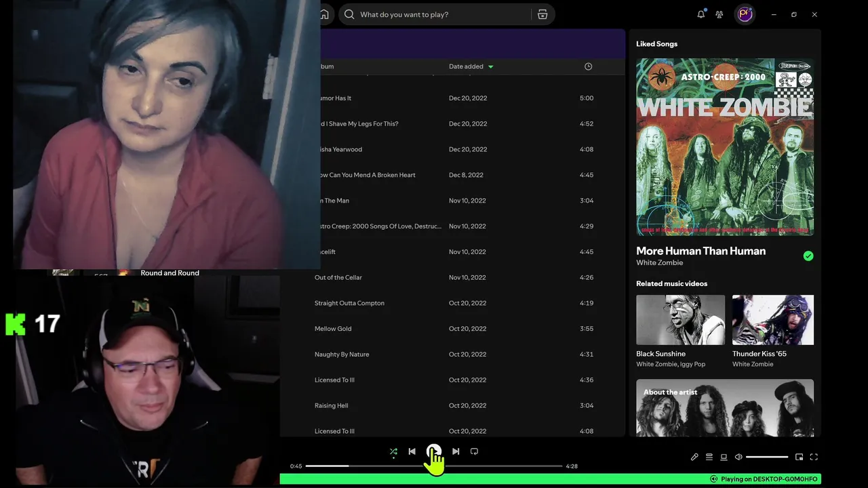This screenshot has width=868, height=488.
Task: Open the connect to a device icon
Action: pos(724,457)
